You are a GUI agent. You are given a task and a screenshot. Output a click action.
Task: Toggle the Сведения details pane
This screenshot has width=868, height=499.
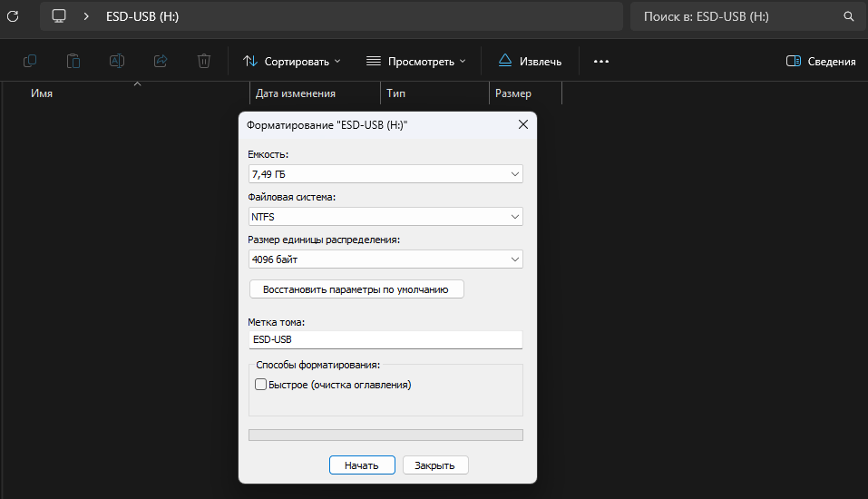click(821, 61)
